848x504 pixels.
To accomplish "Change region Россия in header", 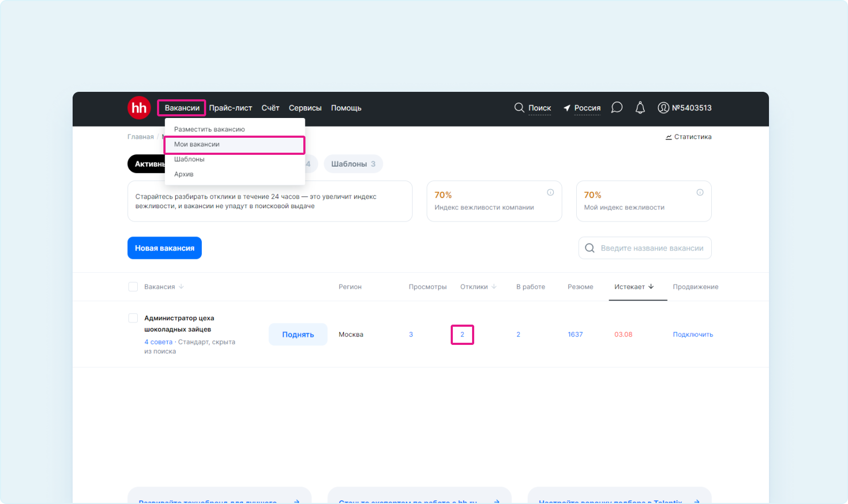I will pos(587,108).
